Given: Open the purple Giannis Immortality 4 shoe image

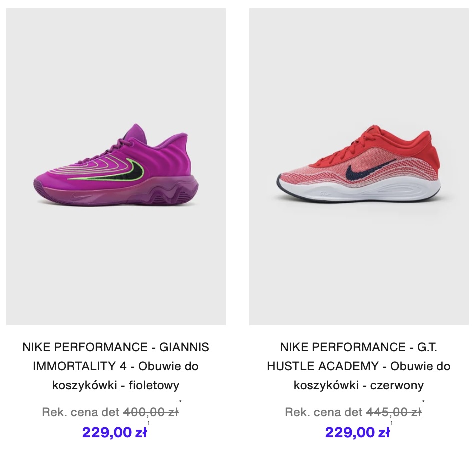Looking at the screenshot, I should pos(116,167).
